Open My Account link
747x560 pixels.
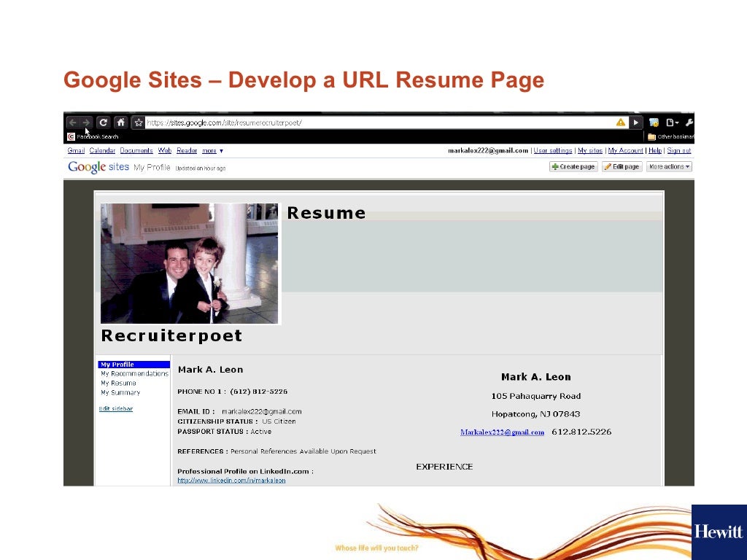click(625, 150)
